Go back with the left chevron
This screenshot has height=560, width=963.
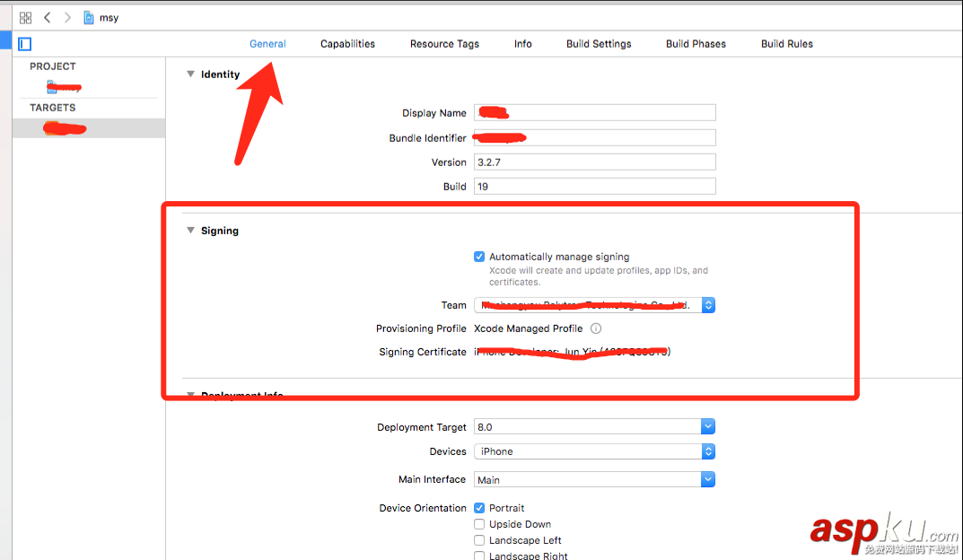(x=48, y=18)
